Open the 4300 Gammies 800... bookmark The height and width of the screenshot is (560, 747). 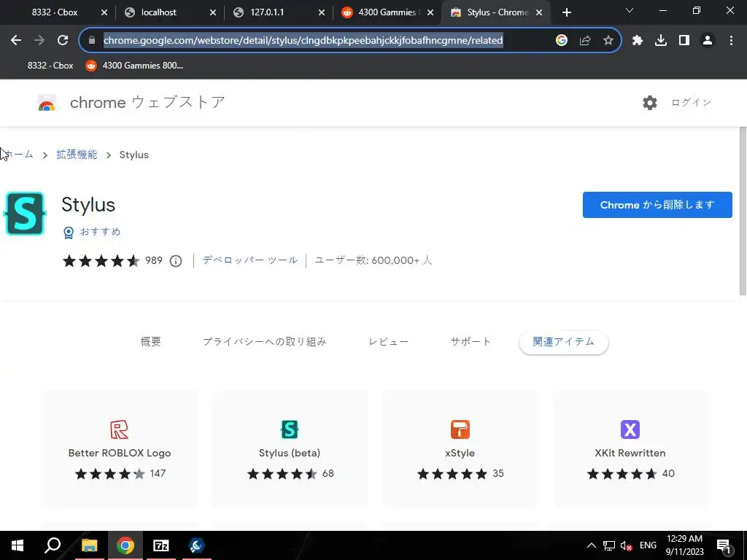click(x=134, y=66)
